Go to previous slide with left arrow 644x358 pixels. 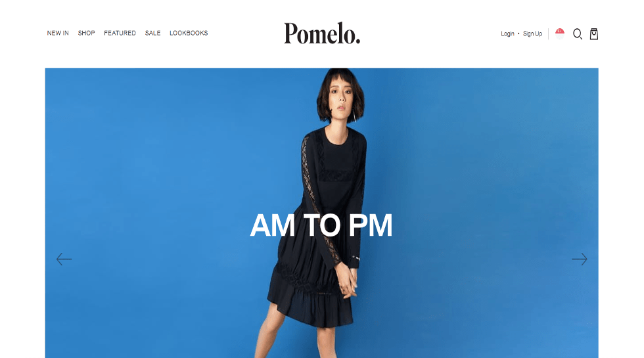click(x=64, y=259)
